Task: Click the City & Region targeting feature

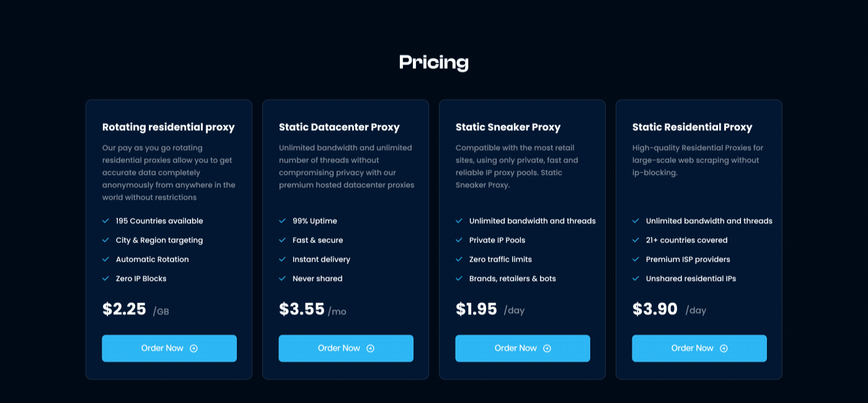Action: 159,240
